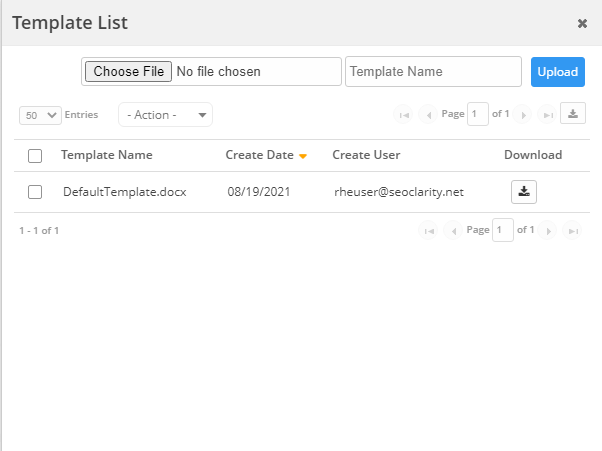Select the DefaultTemplate.docx row checkbox
Image resolution: width=602 pixels, height=451 pixels.
coord(35,192)
